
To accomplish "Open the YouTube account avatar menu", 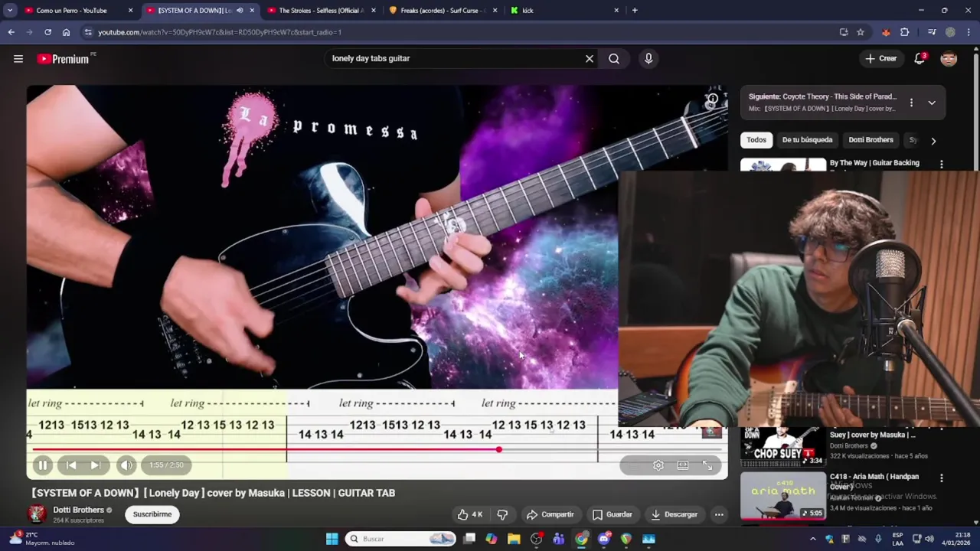I will 949,58.
